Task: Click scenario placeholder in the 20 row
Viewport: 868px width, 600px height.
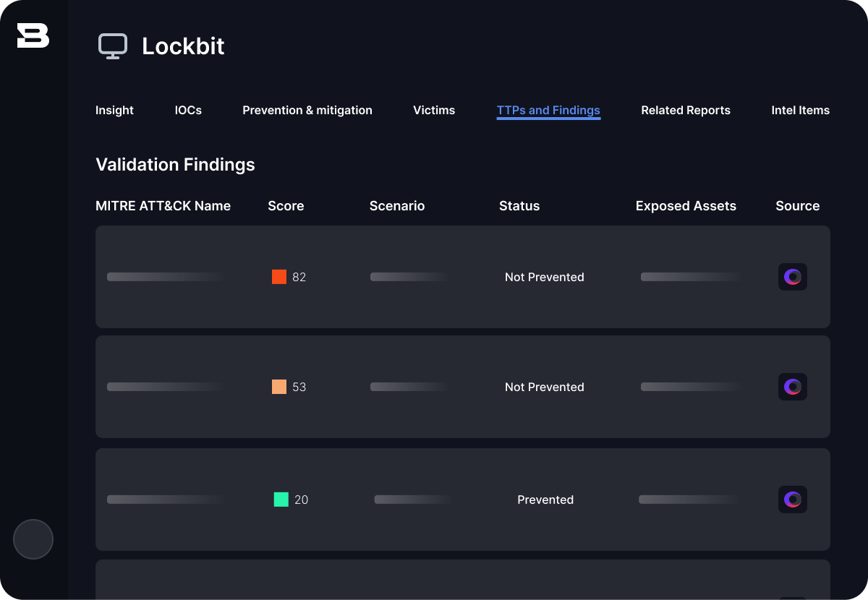Action: pyautogui.click(x=413, y=500)
